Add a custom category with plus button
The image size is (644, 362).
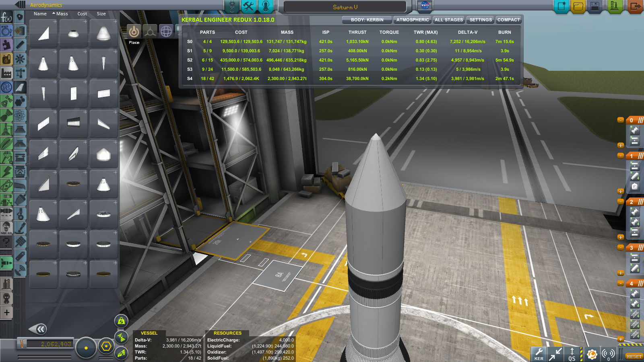pos(7,313)
